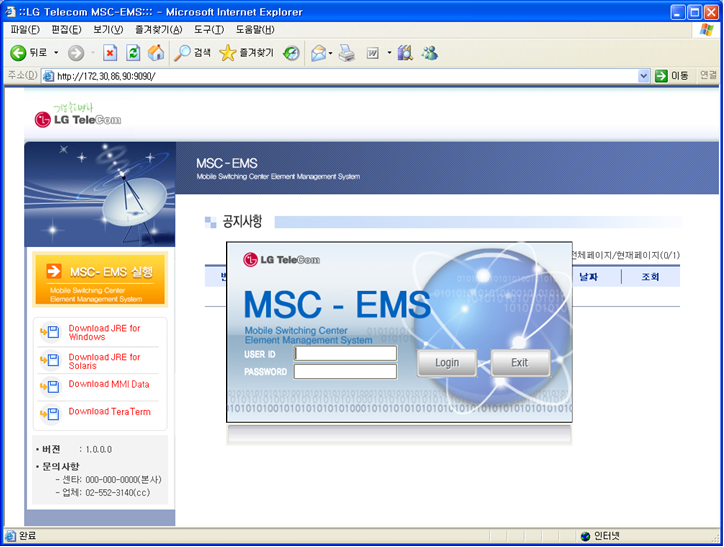Viewport: 724px width, 547px height.
Task: Click in the PASSWORD field
Action: click(345, 372)
